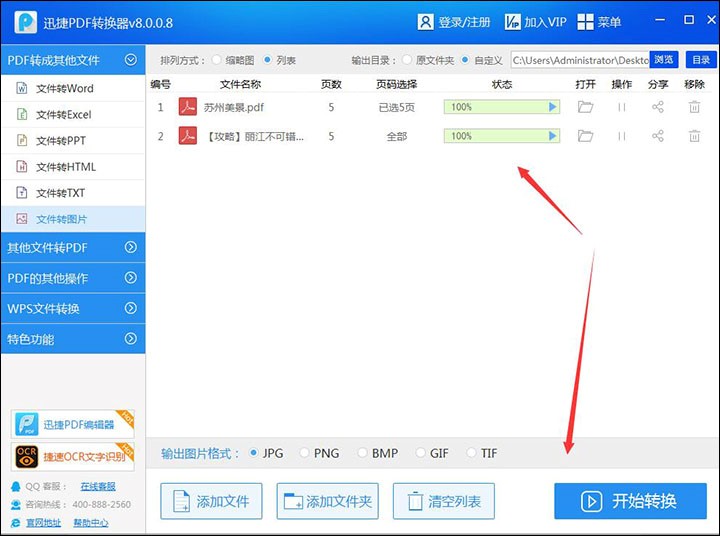Open the 官网地址 link

[43, 523]
